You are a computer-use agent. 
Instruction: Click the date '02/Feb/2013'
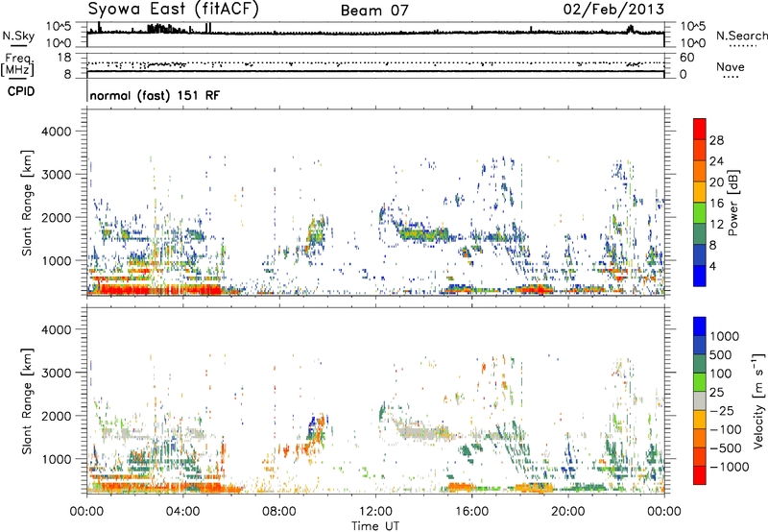(613, 9)
